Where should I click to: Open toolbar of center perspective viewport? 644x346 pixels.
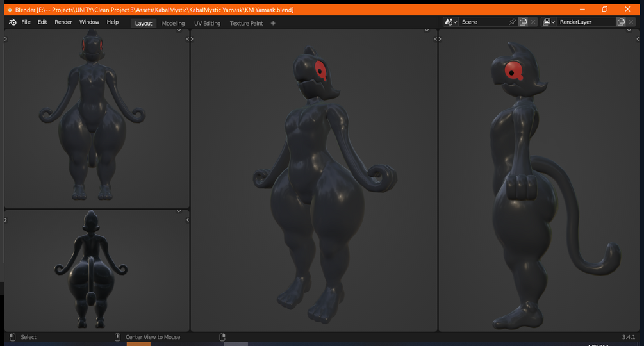click(x=192, y=39)
